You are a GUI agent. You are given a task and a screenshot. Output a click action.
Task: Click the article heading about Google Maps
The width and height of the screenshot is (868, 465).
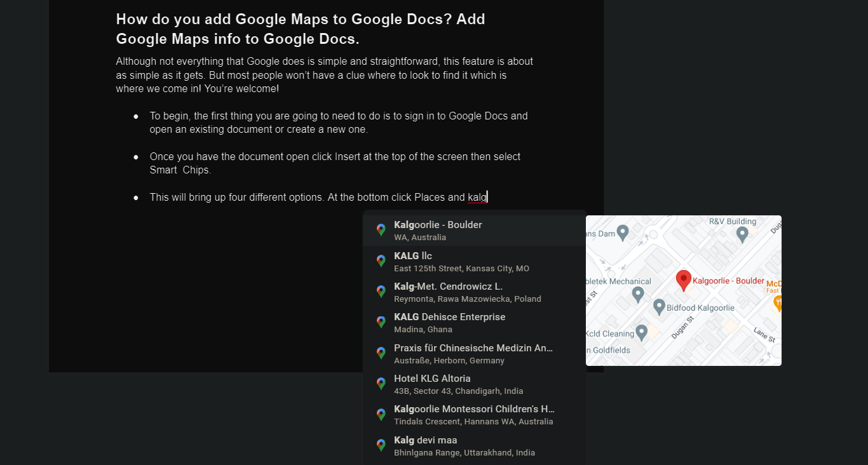point(301,29)
